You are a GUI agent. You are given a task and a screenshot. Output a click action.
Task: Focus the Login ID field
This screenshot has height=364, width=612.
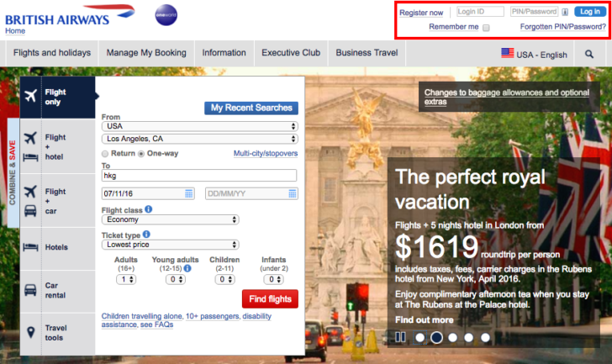(480, 12)
